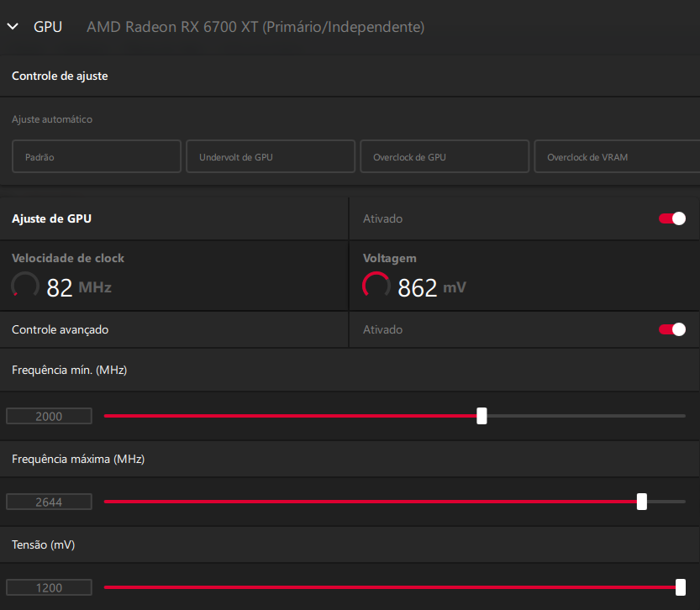Click the Velocidade de clock label
This screenshot has height=610, width=700.
coord(68,258)
